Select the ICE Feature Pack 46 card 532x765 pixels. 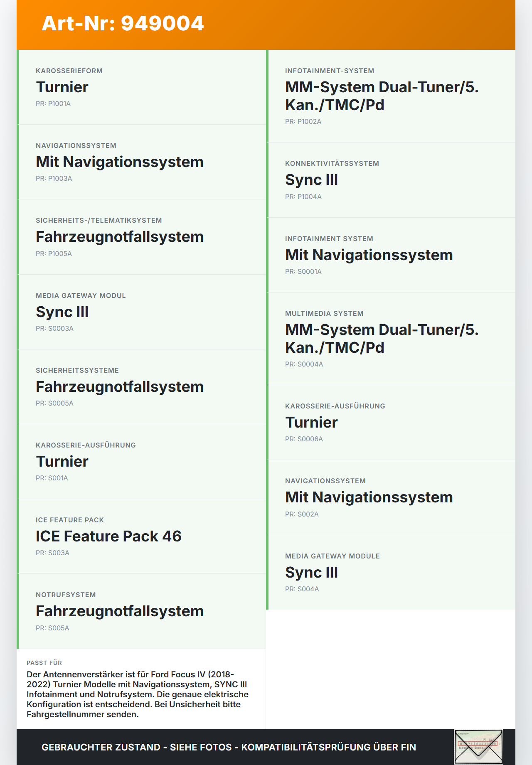tap(141, 536)
